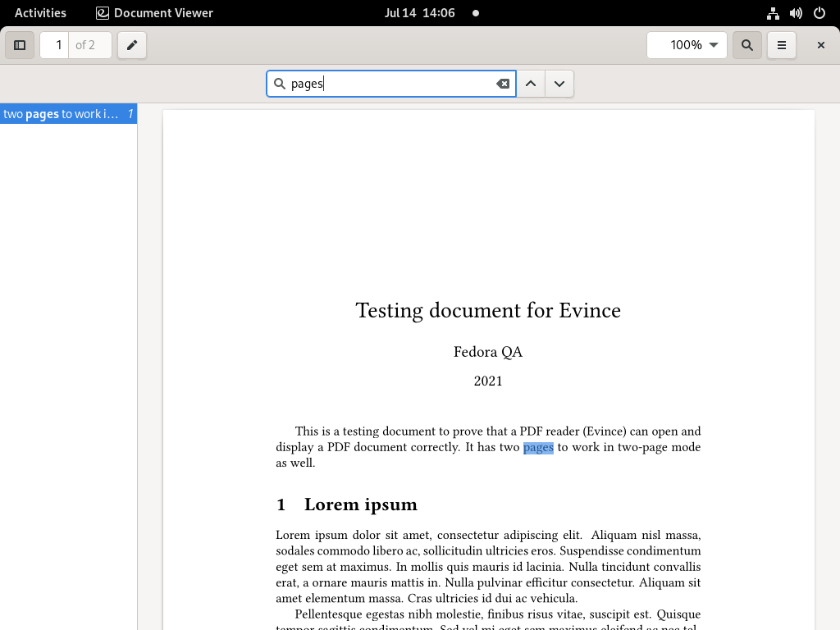Open the 100% zoom level dropdown
Screen dimensions: 840x630
click(x=687, y=45)
